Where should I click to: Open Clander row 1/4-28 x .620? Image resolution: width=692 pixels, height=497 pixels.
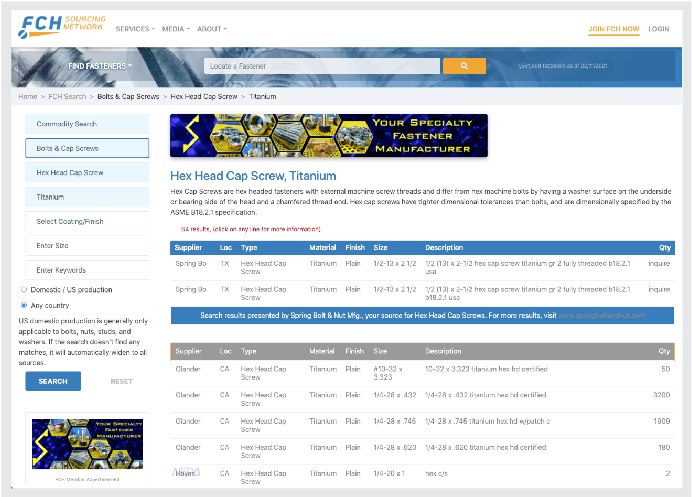point(422,451)
